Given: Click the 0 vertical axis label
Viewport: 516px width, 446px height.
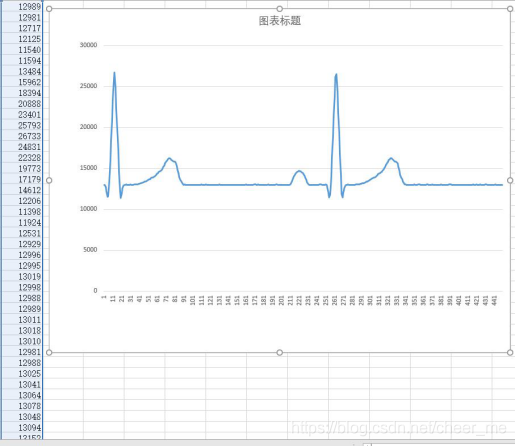Looking at the screenshot, I should [95, 291].
